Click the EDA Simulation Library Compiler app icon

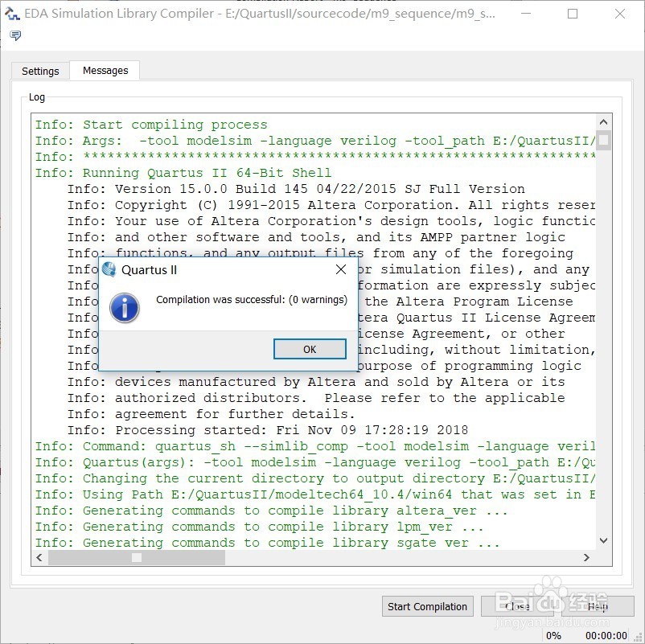(12, 14)
